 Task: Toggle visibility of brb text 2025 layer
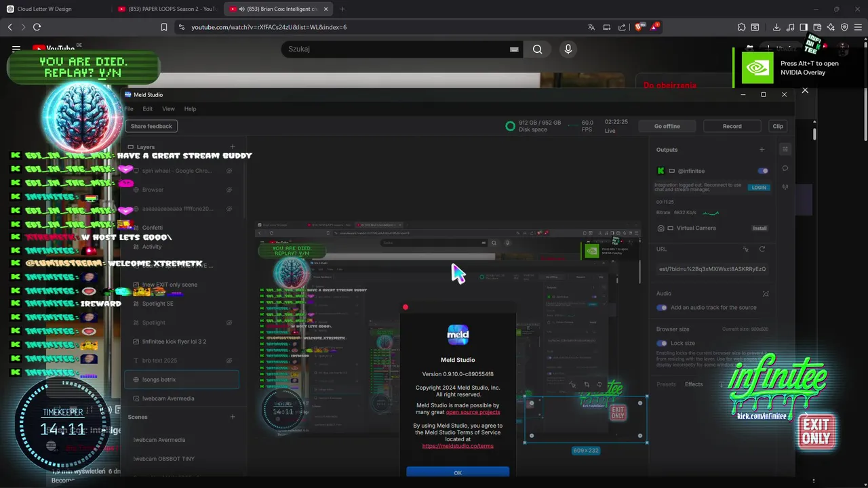tap(229, 361)
